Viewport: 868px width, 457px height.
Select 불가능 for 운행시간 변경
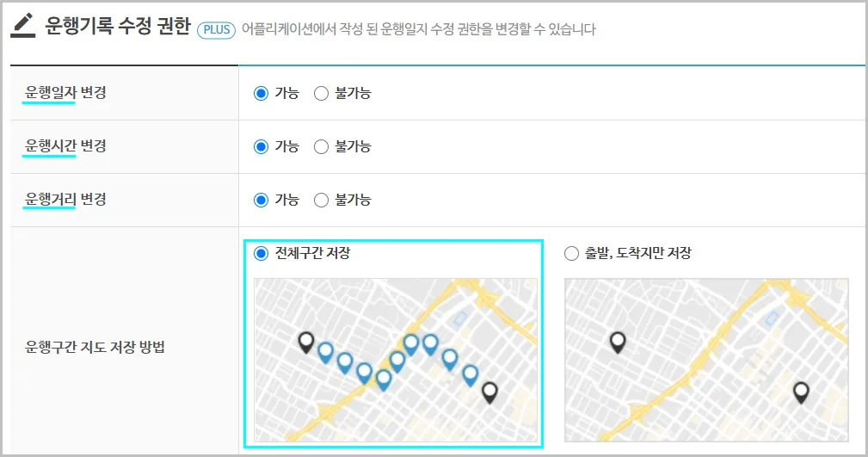[x=322, y=146]
